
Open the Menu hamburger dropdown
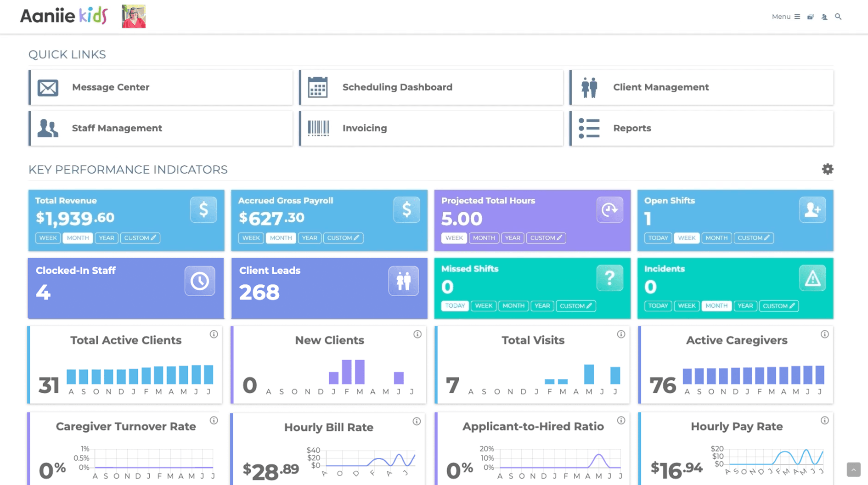(x=786, y=17)
